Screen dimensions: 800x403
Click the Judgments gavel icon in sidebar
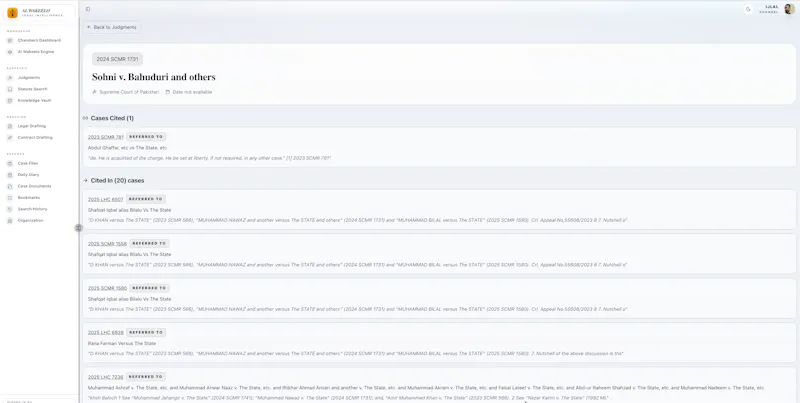(x=10, y=78)
